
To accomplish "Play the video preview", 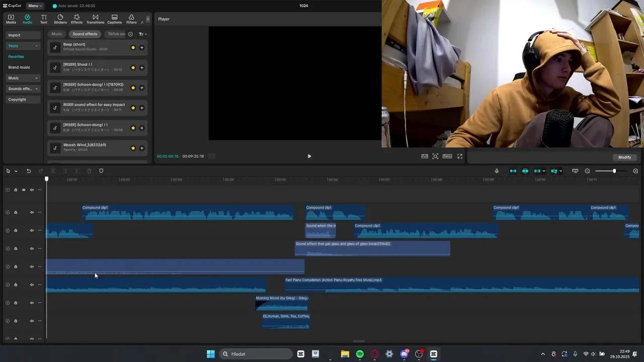I will coord(309,156).
